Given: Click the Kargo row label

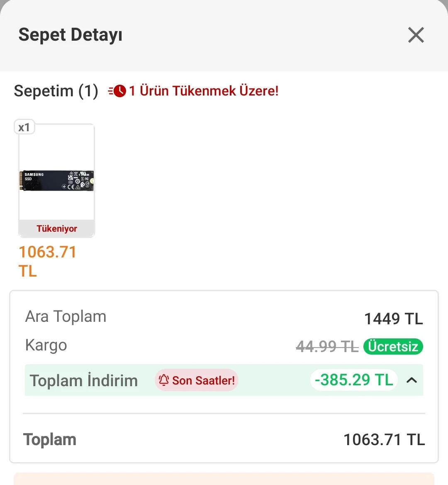Looking at the screenshot, I should (46, 345).
